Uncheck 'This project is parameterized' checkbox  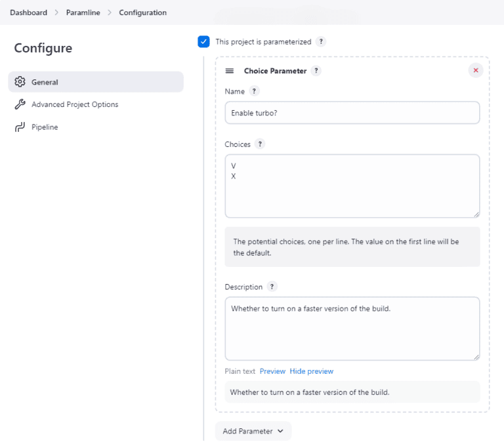[204, 42]
